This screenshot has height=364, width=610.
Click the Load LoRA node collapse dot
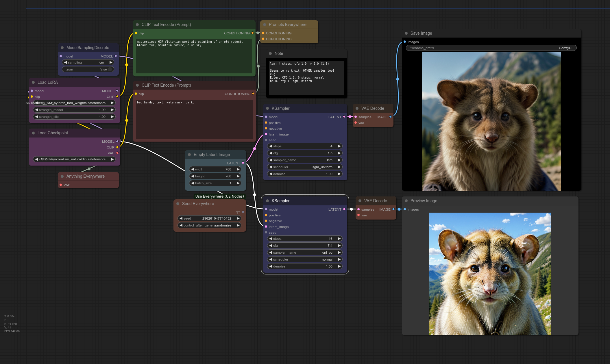coord(33,82)
